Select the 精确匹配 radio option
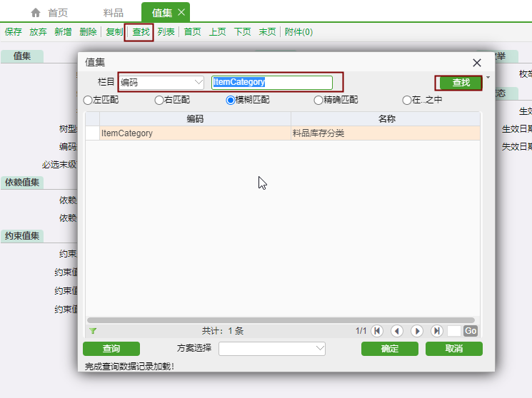The width and height of the screenshot is (532, 398). (318, 100)
